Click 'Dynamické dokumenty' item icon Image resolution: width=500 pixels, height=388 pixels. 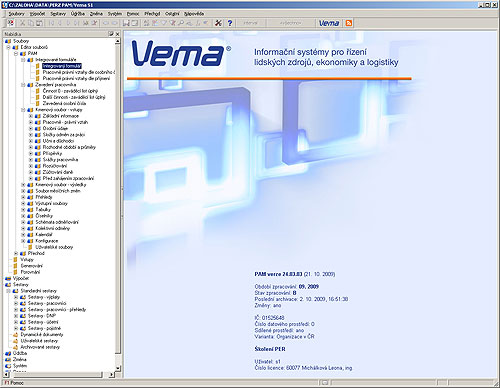click(x=15, y=334)
